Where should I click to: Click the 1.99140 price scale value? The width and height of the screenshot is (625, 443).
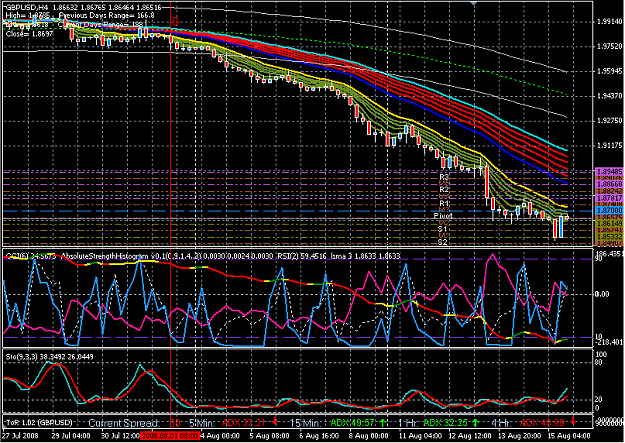[x=610, y=22]
